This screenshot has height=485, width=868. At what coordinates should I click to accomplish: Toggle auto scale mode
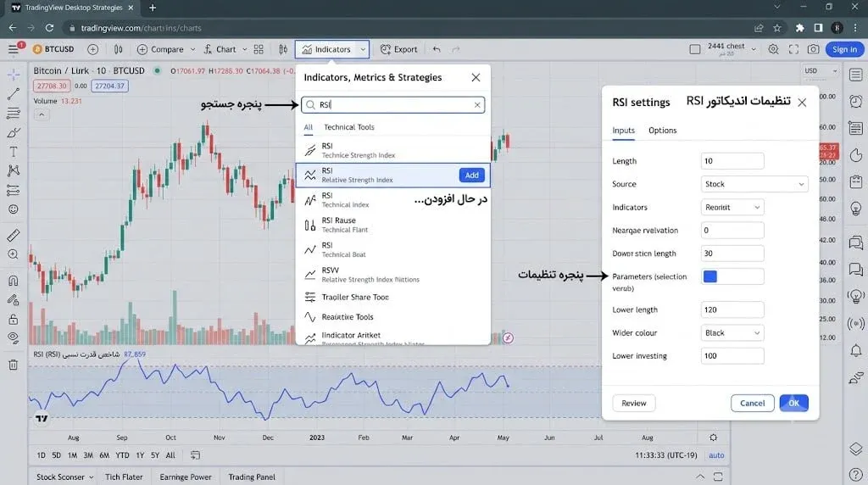coord(716,455)
